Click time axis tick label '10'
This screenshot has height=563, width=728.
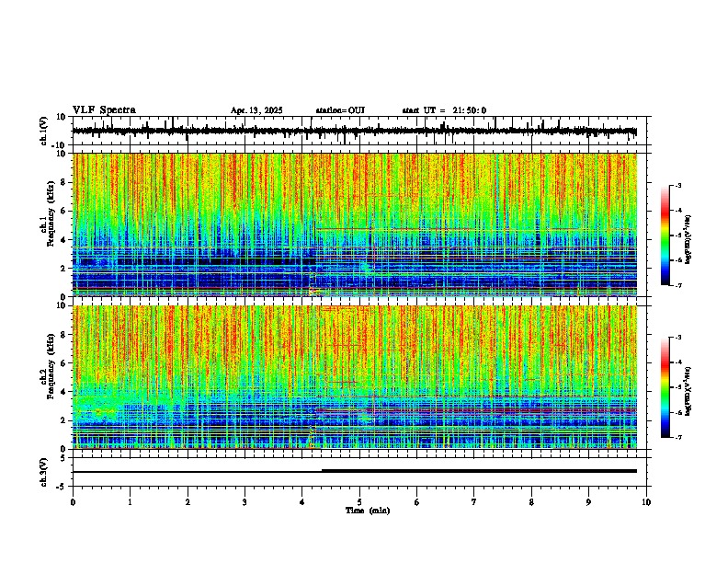646,502
